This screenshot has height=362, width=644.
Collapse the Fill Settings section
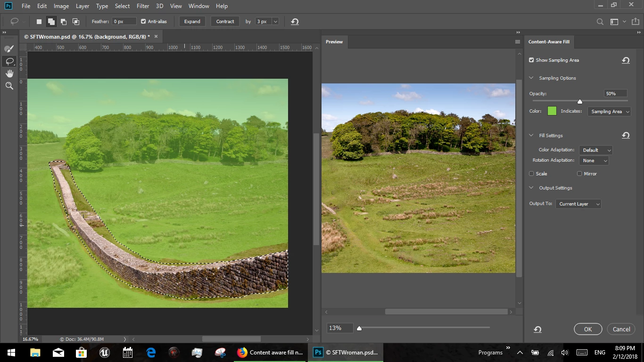(x=531, y=136)
